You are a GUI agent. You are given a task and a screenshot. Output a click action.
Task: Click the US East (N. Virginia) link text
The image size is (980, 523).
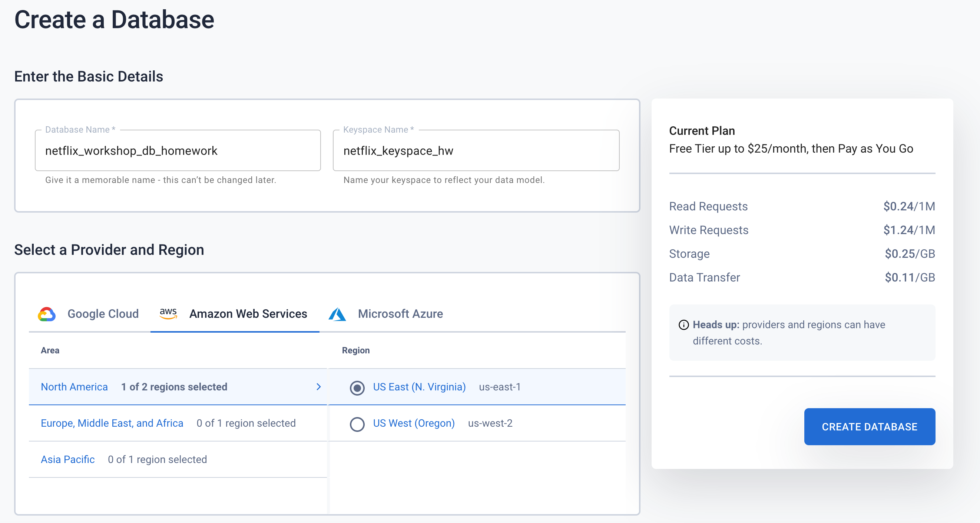tap(419, 387)
